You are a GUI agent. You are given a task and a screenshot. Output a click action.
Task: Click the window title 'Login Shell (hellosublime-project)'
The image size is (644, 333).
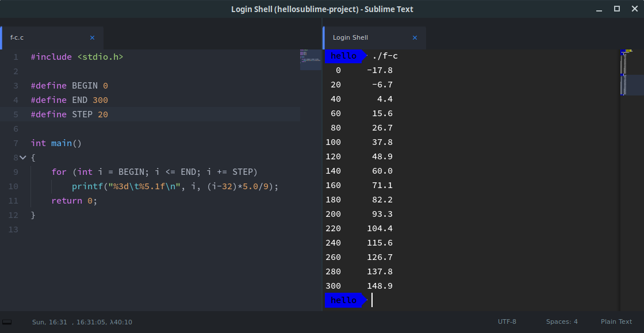pos(295,9)
